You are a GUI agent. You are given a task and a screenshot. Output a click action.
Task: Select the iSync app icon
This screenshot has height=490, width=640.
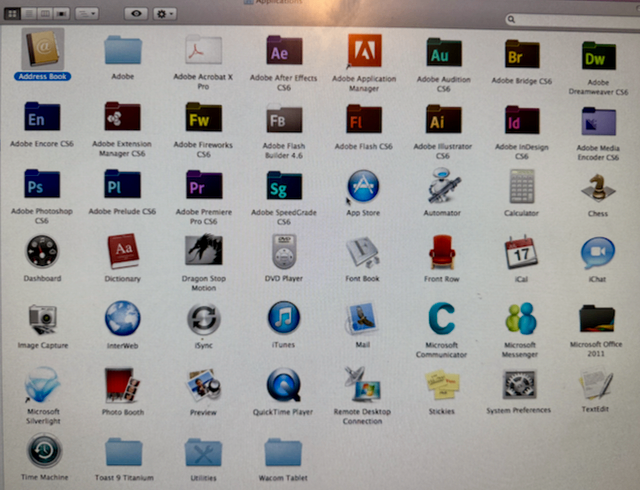coord(204,319)
